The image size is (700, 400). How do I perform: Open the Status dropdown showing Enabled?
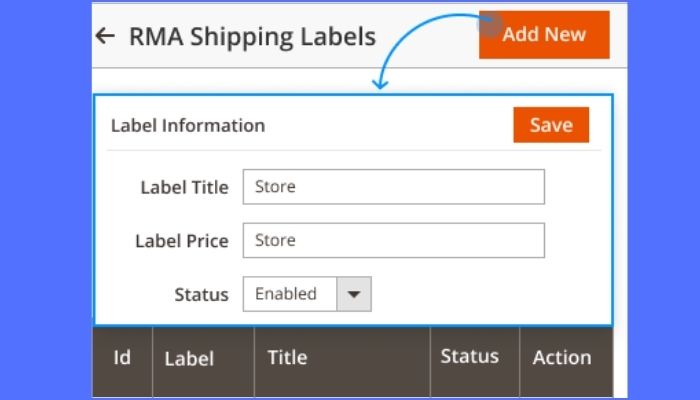tap(291, 294)
